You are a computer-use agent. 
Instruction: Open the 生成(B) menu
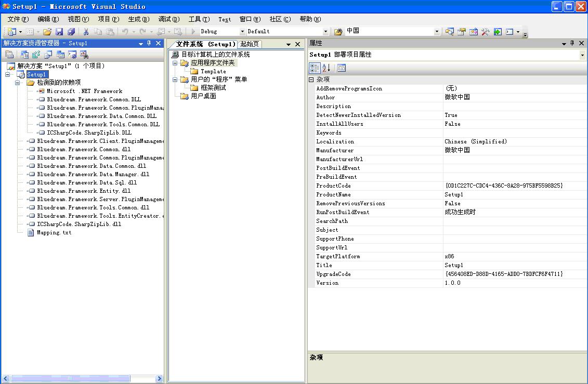138,19
